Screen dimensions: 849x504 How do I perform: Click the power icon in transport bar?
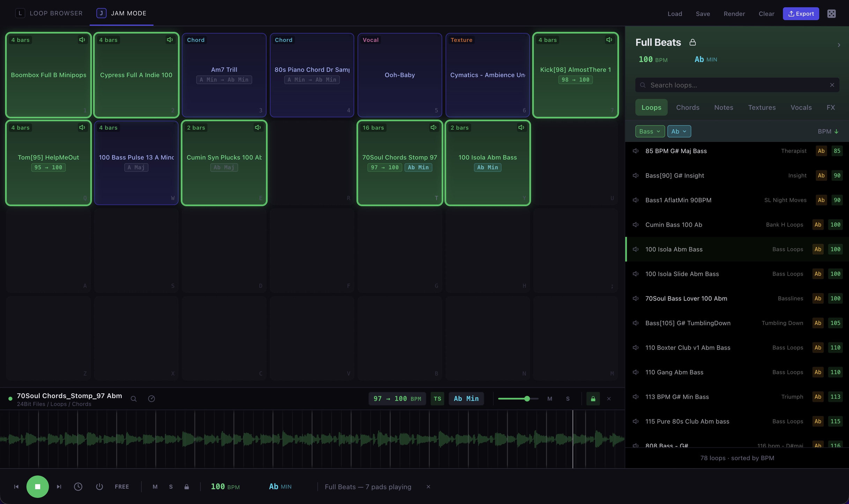(x=99, y=487)
